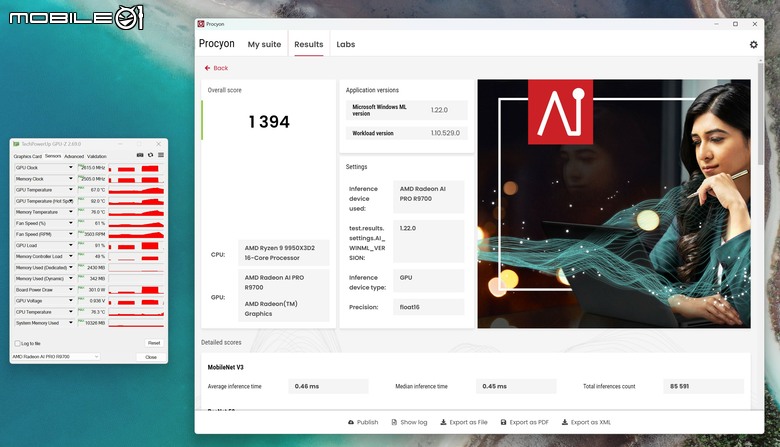Click the Publish button
The height and width of the screenshot is (447, 780).
point(363,422)
